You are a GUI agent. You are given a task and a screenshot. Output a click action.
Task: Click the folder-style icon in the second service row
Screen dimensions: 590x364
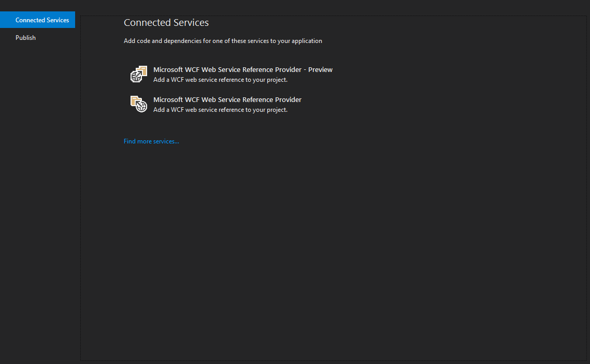(136, 101)
